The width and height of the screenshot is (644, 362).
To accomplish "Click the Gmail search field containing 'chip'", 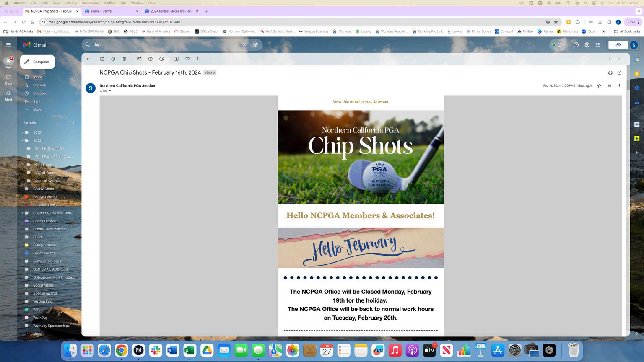I will point(166,44).
